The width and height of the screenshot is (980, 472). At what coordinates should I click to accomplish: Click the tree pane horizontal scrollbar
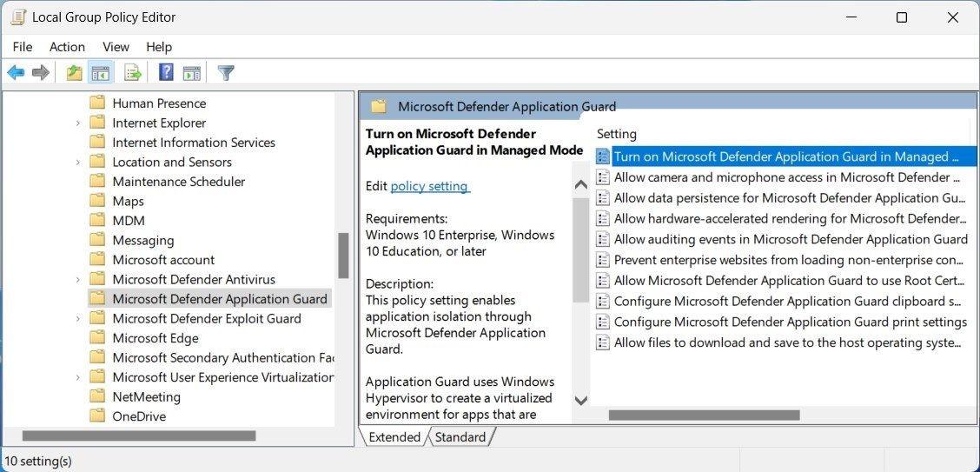pyautogui.click(x=139, y=435)
